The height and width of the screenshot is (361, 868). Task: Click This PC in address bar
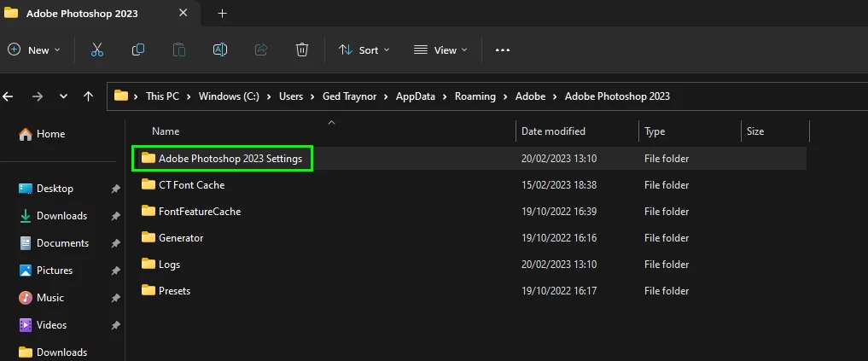(x=162, y=96)
